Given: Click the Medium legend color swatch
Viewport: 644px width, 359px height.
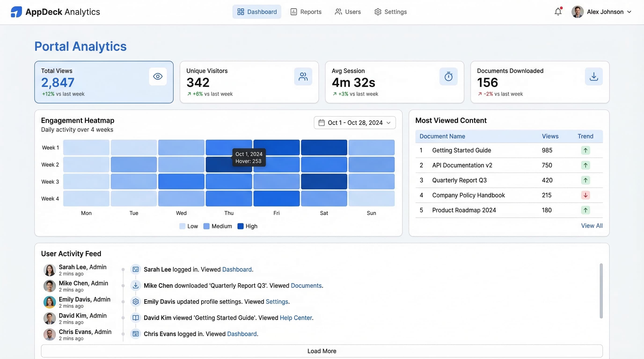Looking at the screenshot, I should tap(206, 226).
